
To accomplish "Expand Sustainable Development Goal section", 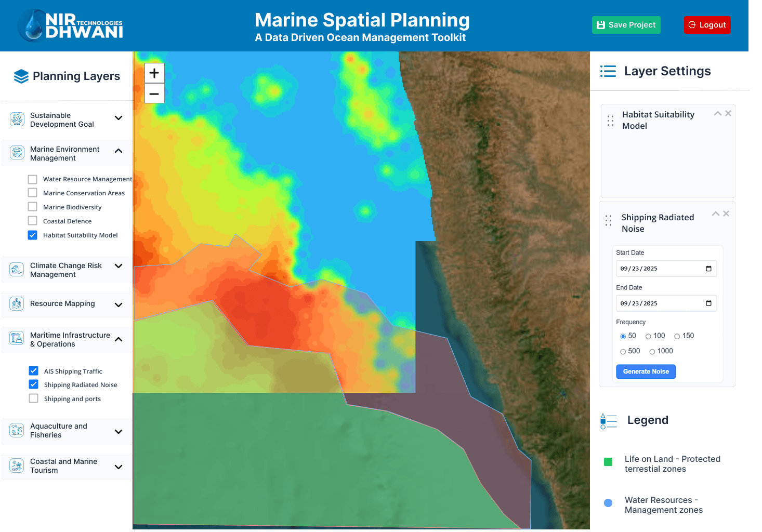I will (x=119, y=118).
